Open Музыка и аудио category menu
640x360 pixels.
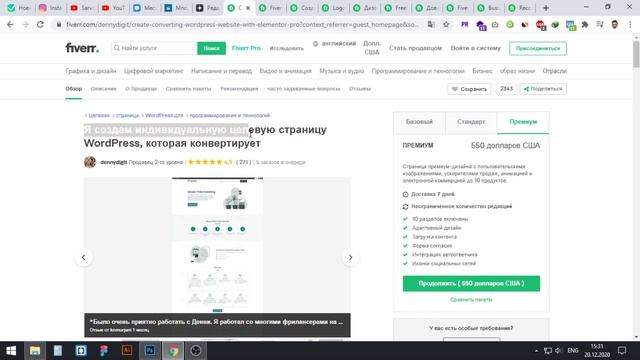point(342,71)
